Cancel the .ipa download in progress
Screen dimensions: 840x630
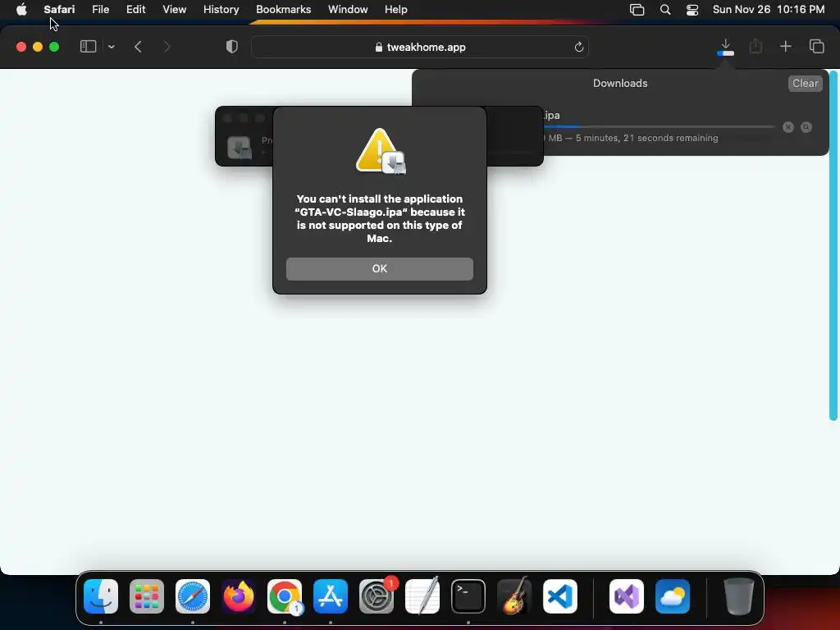787,127
